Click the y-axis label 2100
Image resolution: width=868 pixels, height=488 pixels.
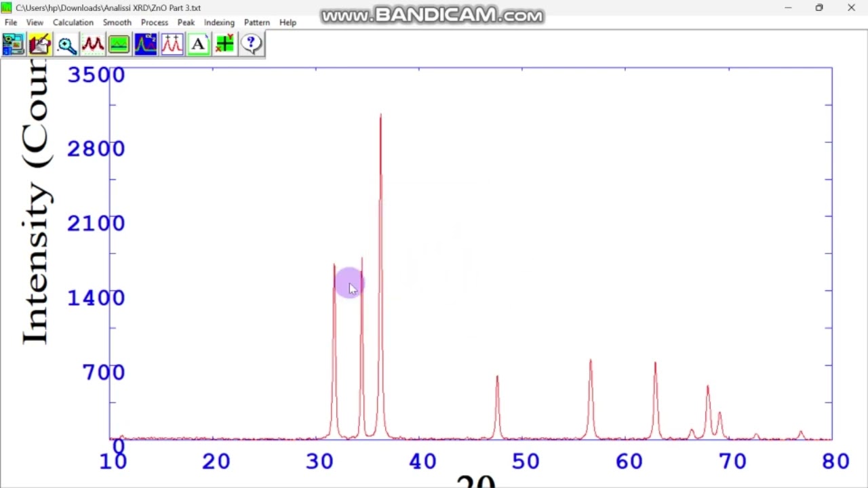[x=96, y=223]
